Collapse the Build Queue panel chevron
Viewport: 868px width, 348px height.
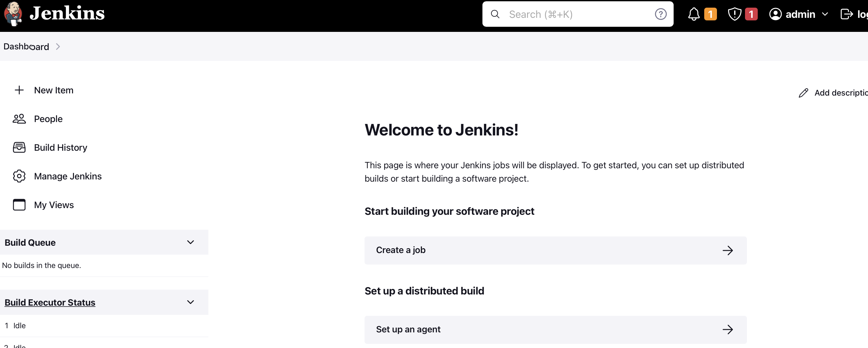[190, 242]
